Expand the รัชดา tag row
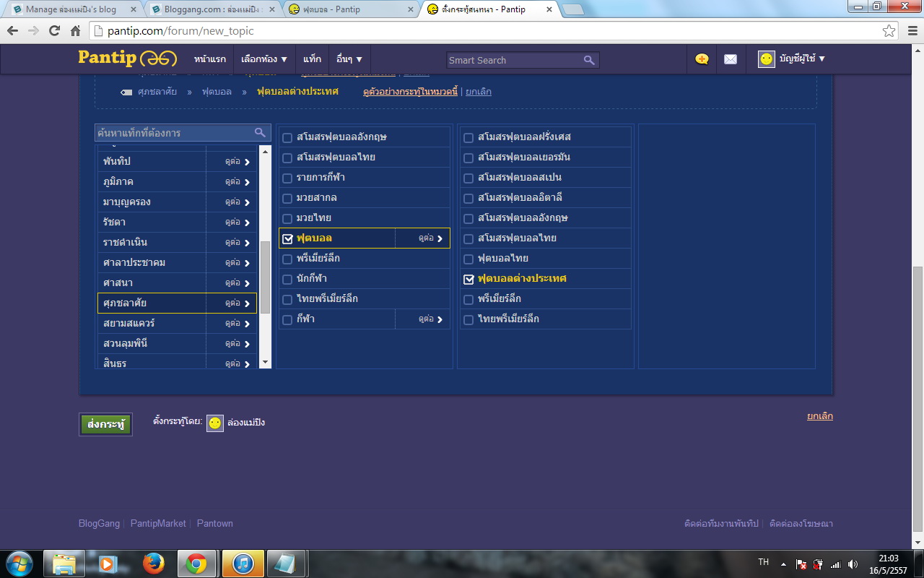This screenshot has width=924, height=578. (237, 222)
